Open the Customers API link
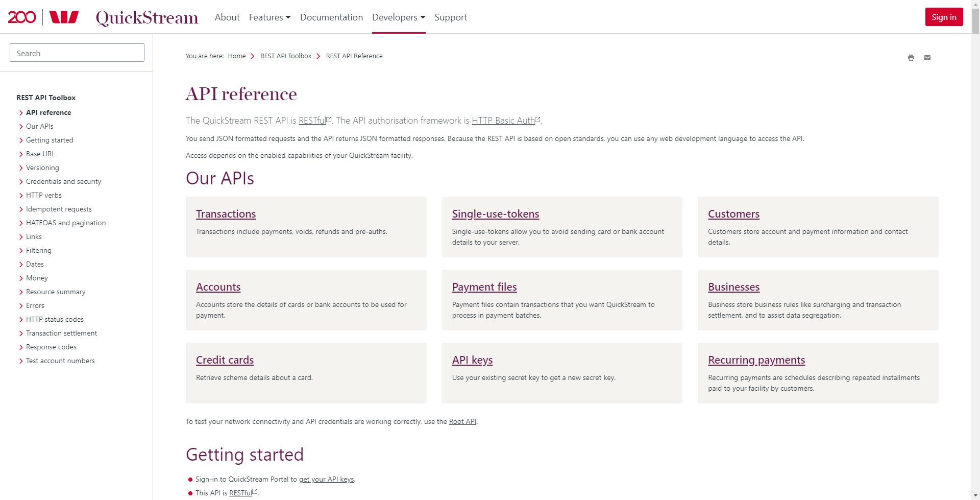 coord(733,214)
